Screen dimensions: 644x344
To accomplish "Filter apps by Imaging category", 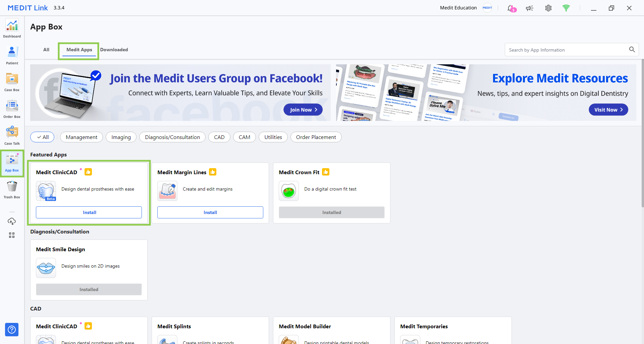I will coord(121,137).
